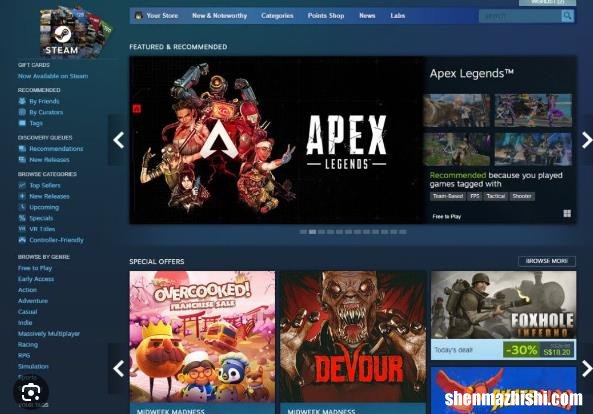Open New & Noteworthy menu
Screen dimensions: 593x414
click(219, 16)
